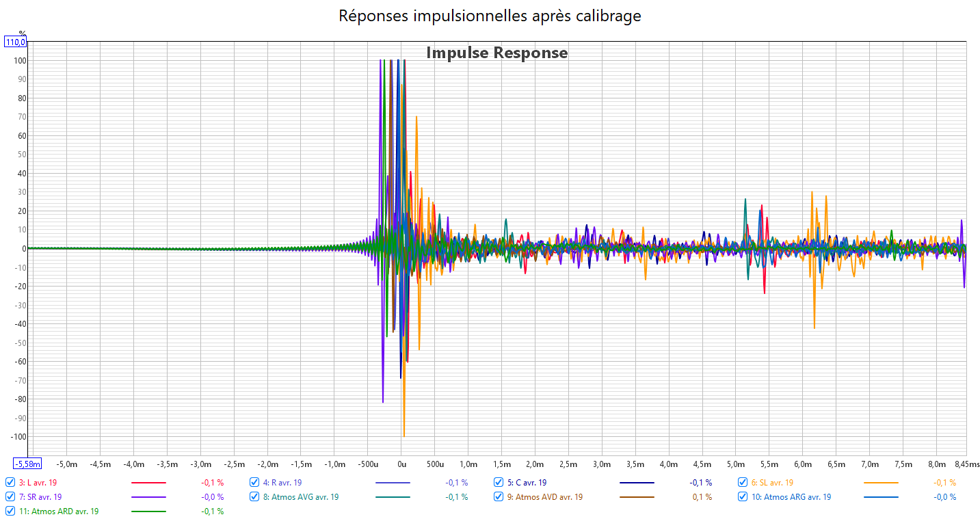The width and height of the screenshot is (980, 519).
Task: Toggle the 4: R avr. 19 checkbox
Action: [x=254, y=482]
